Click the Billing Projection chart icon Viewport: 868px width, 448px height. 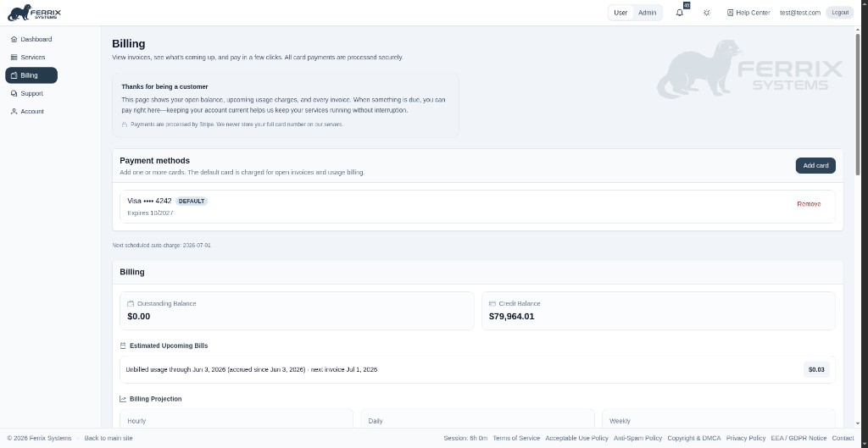coord(123,399)
